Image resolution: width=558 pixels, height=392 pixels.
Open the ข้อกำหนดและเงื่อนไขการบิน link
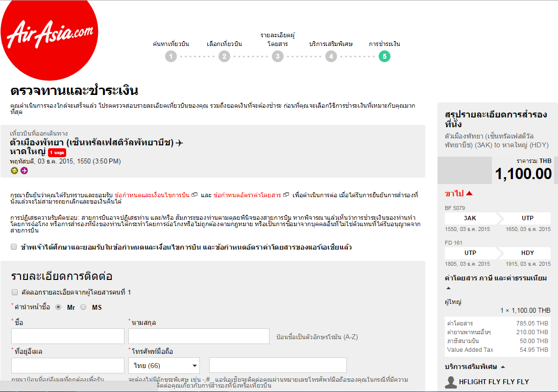(152, 195)
